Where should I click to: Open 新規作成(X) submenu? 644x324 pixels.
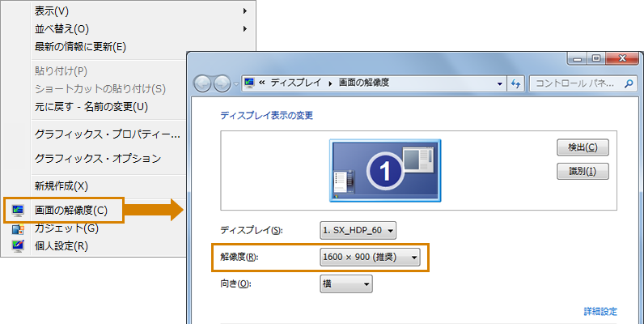(x=61, y=185)
